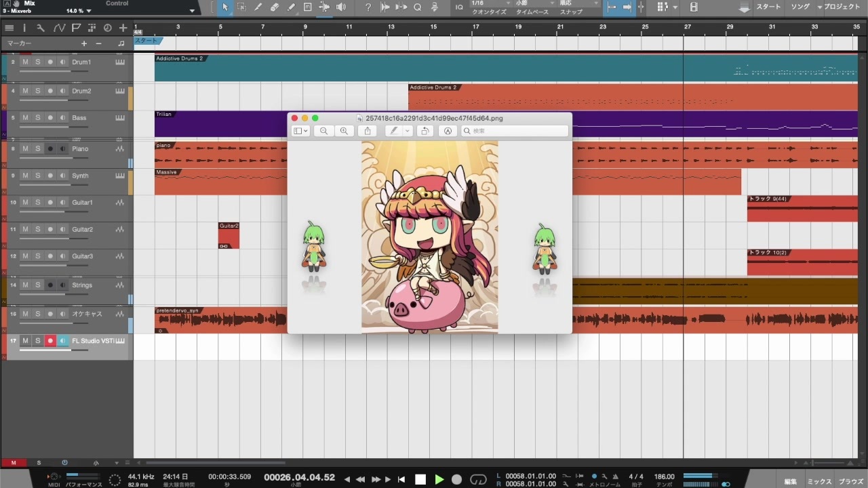Open the track inspector i icon
Screen dimensions: 868x488
pyautogui.click(x=24, y=28)
